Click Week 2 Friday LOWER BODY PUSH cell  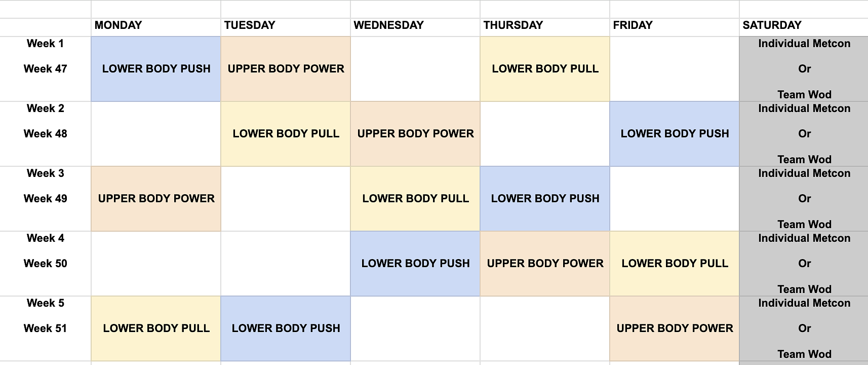(x=675, y=134)
